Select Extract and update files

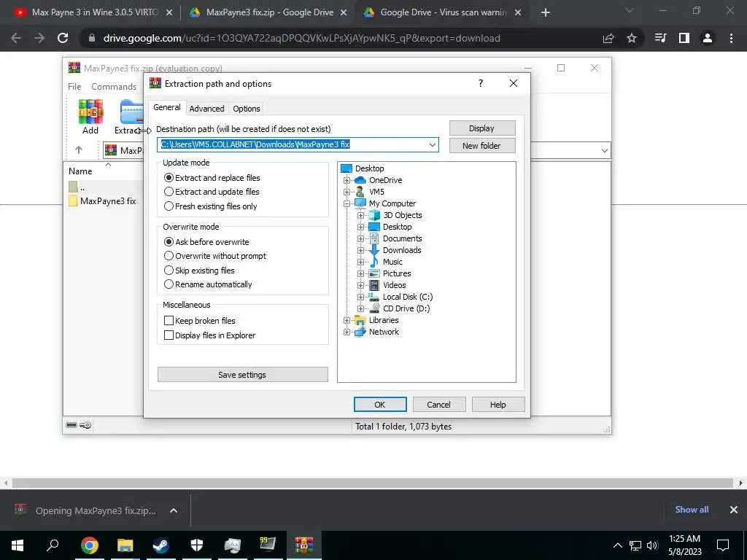[212, 192]
